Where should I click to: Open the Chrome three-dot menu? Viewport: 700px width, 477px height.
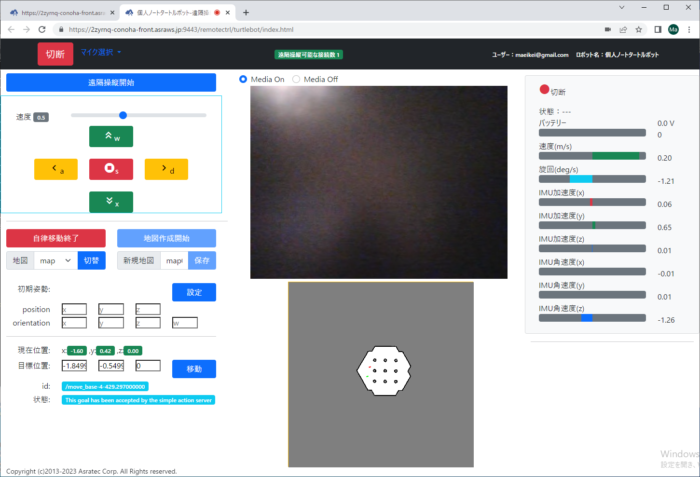click(x=689, y=30)
